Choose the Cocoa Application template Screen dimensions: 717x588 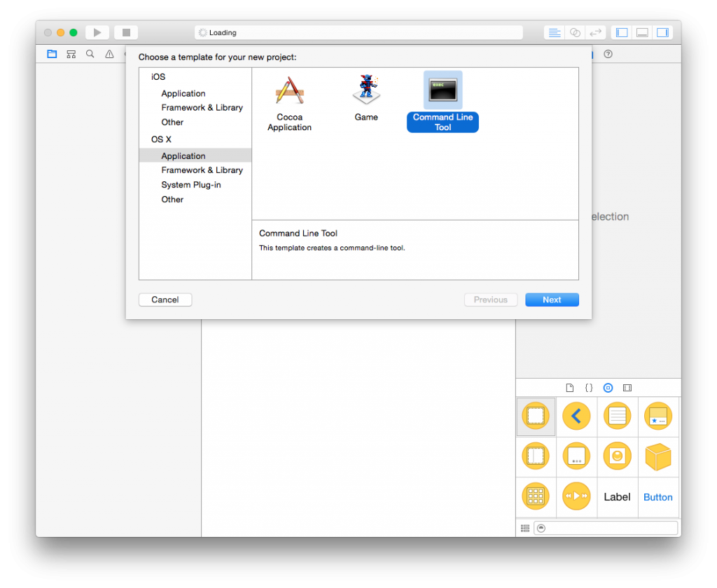289,104
